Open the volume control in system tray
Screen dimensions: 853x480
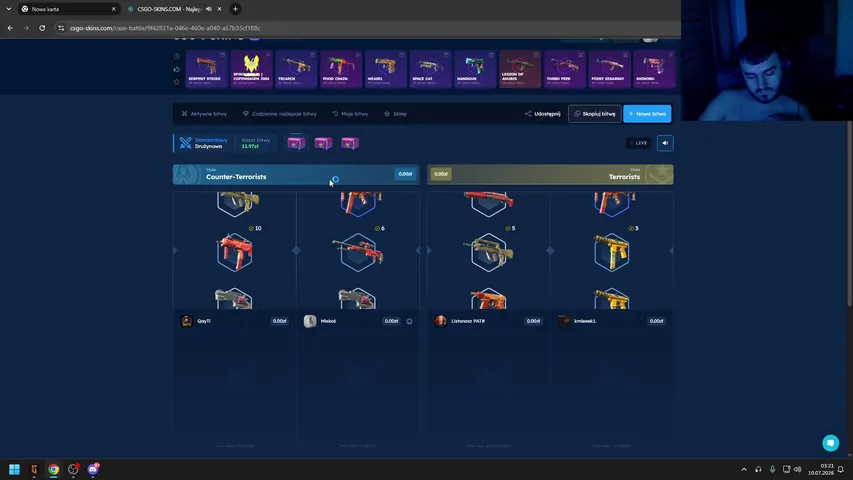tap(798, 469)
